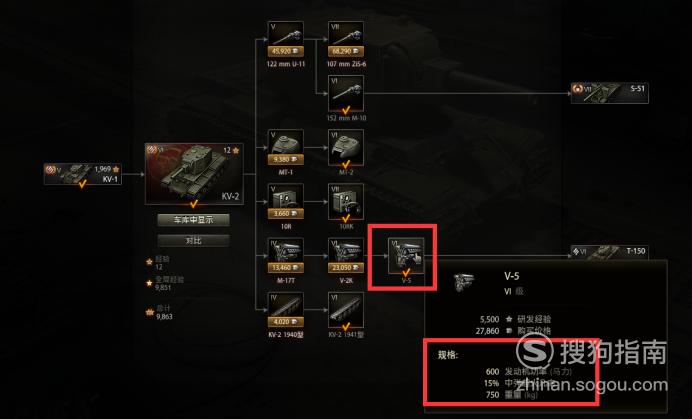Choose the 10R radio module

pos(286,202)
